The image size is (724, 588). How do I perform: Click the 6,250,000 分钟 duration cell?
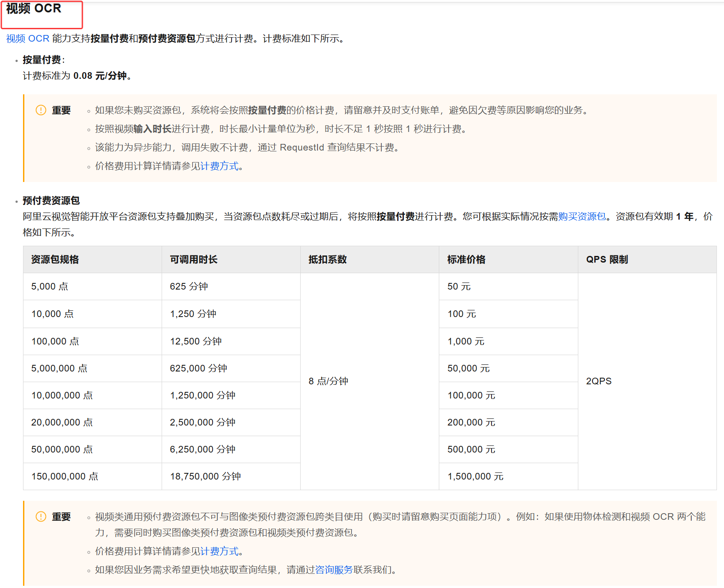(231, 449)
